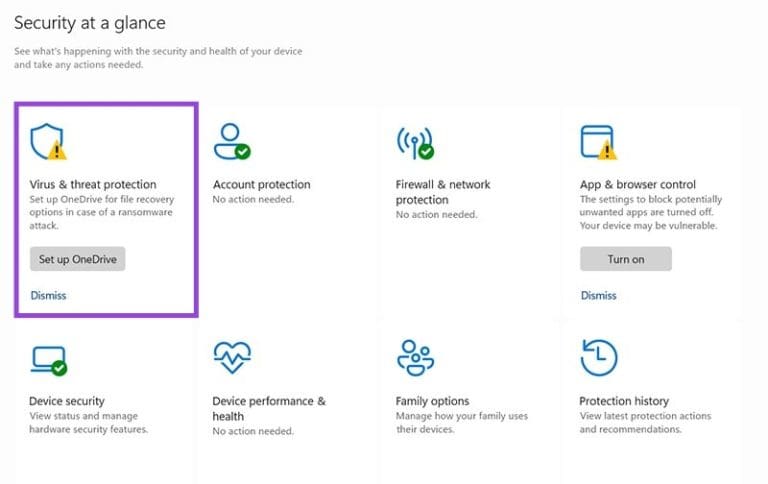Screen dimensions: 768x484
Task: Click the Device performance heart icon
Action: [x=231, y=357]
